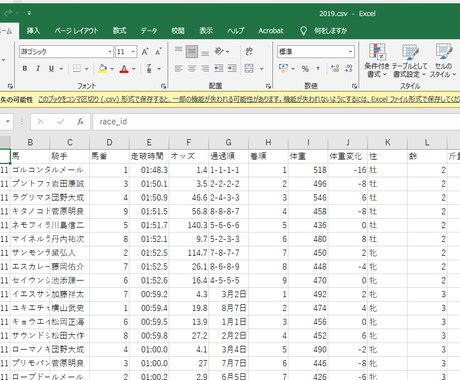Click the phonetic guide icon

coord(149,68)
